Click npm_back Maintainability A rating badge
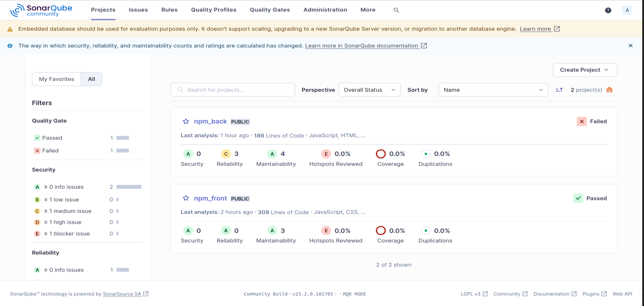 (272, 154)
